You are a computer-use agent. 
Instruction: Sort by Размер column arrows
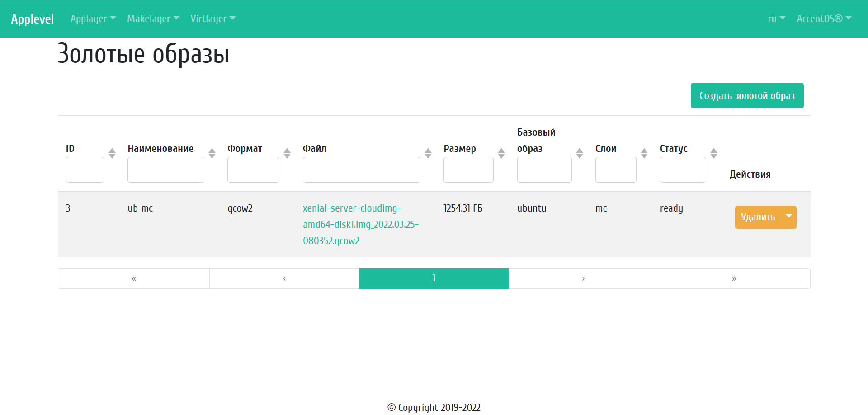click(x=501, y=153)
